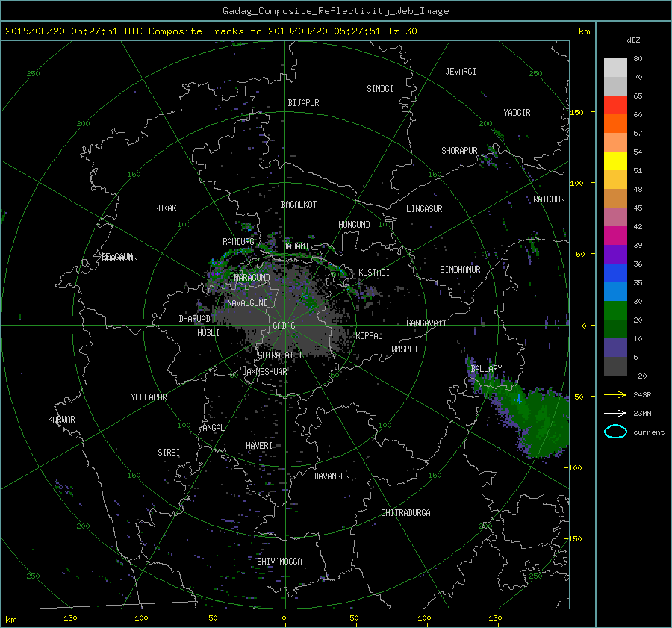The height and width of the screenshot is (628, 672).
Task: Click the HAVERI city label
Action: pyautogui.click(x=259, y=447)
